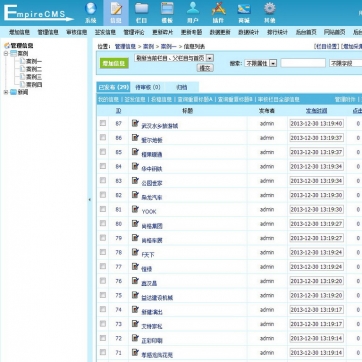Open the 不限字段 field search dropdown
Viewport: 362px width, 362px height.
pos(346,63)
